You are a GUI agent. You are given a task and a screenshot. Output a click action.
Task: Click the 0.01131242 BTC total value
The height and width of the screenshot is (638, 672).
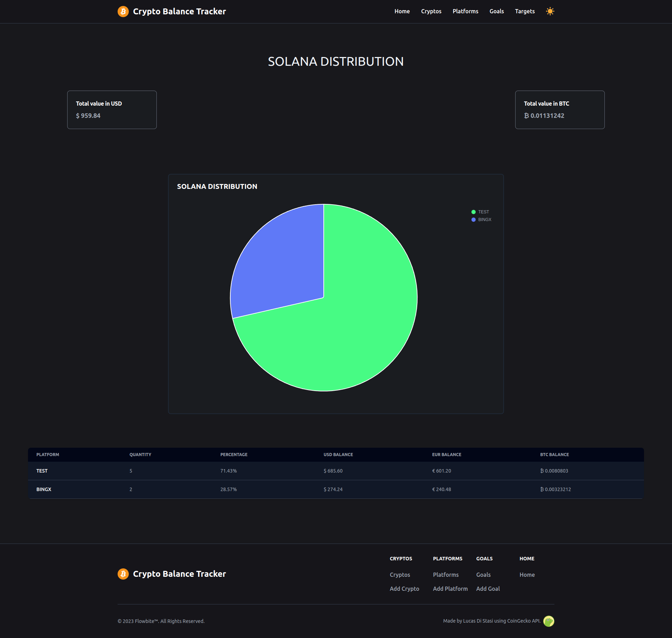[544, 116]
